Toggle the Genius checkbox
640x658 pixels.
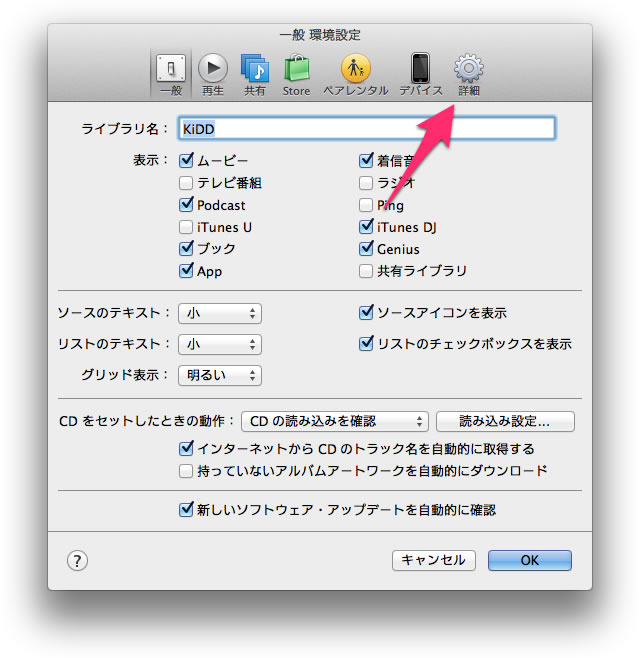[366, 249]
